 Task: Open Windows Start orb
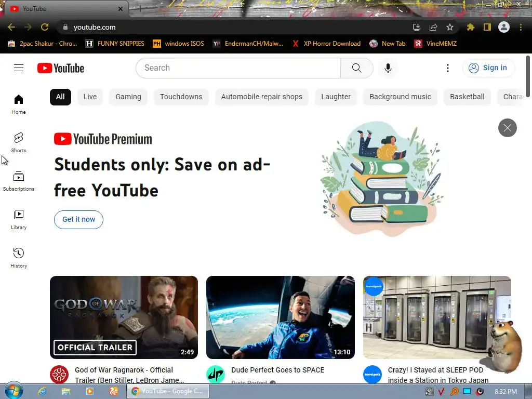(14, 391)
